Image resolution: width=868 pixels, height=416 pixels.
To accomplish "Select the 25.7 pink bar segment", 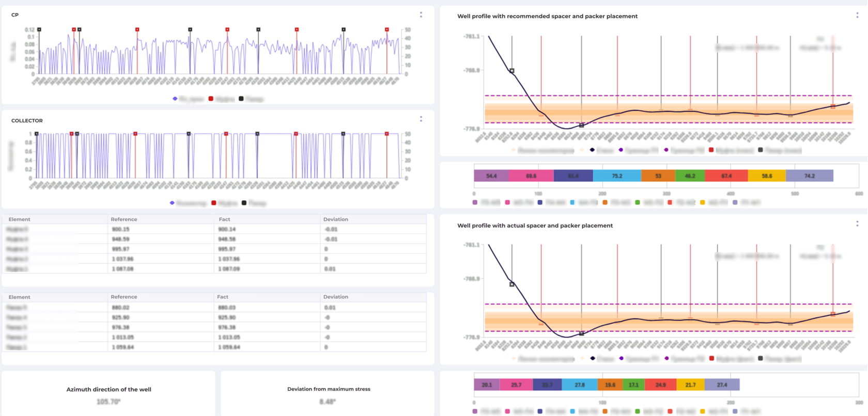I will coord(516,385).
